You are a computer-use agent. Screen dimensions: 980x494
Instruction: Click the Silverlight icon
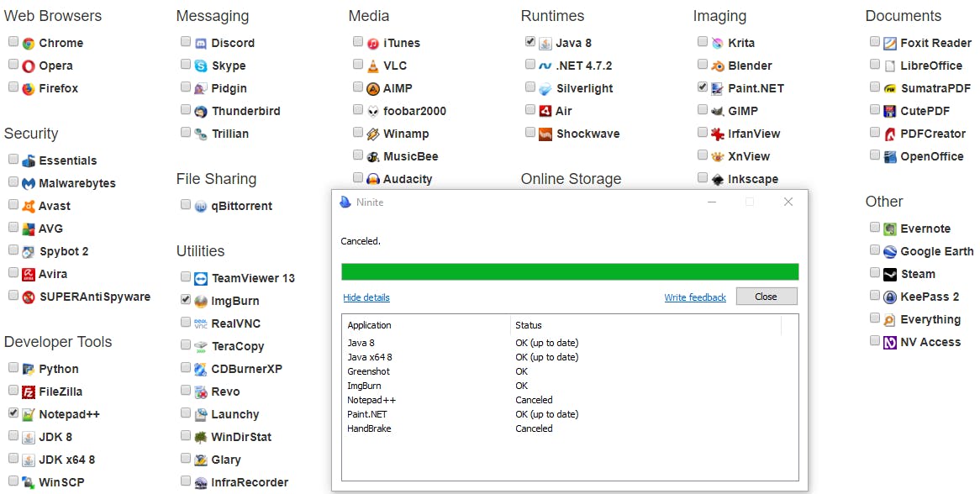pos(545,89)
